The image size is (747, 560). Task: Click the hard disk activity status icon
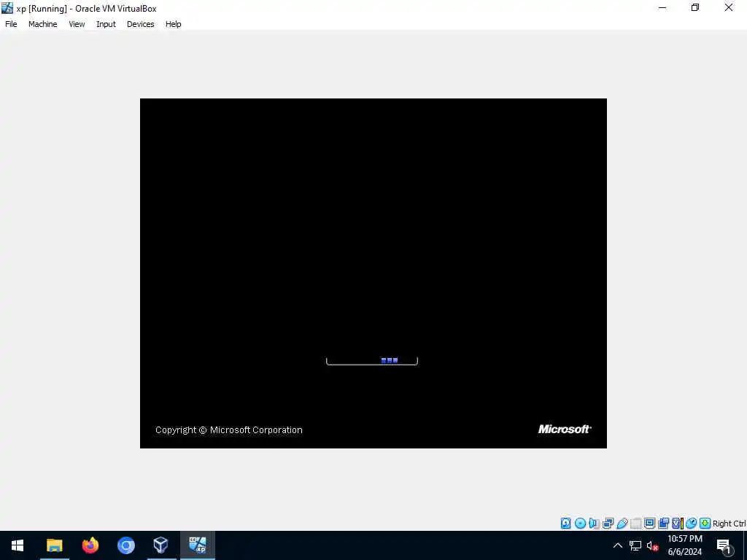[x=565, y=524]
